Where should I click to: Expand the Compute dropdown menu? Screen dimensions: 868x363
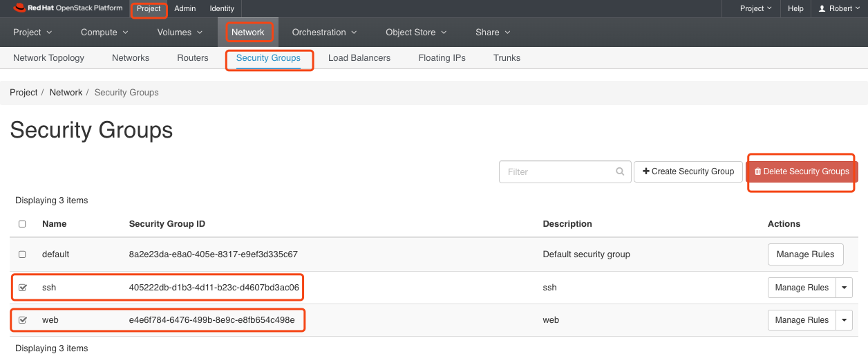pos(104,32)
